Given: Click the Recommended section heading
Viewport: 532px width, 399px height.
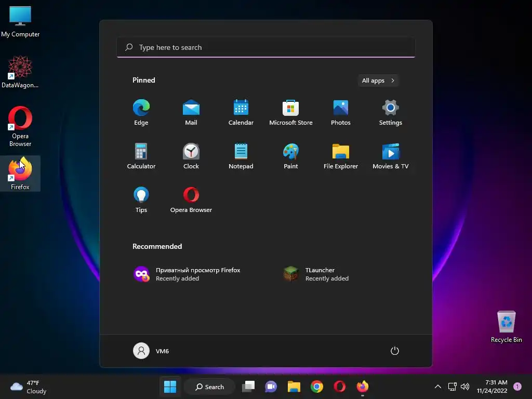Looking at the screenshot, I should pos(157,246).
